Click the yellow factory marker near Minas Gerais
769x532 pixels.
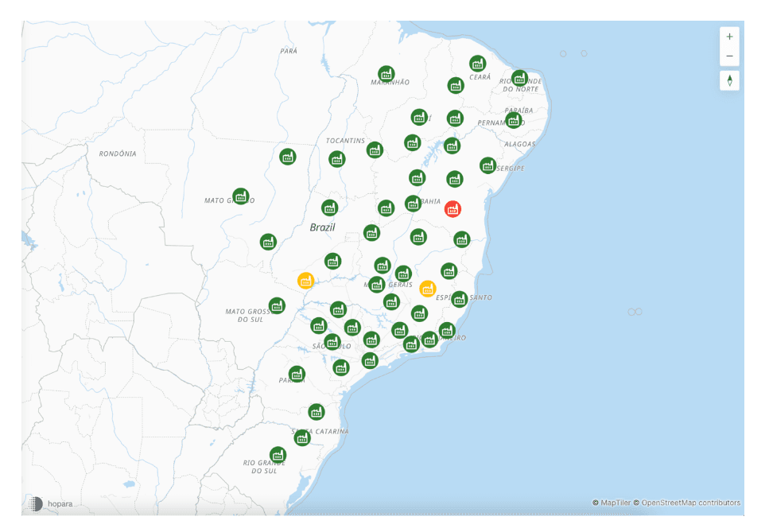426,289
